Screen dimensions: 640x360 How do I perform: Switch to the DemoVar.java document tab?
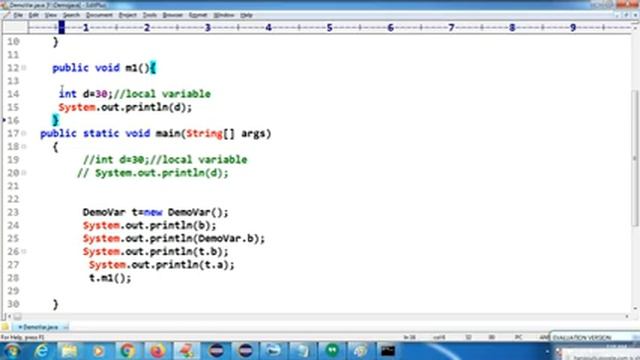pos(40,327)
